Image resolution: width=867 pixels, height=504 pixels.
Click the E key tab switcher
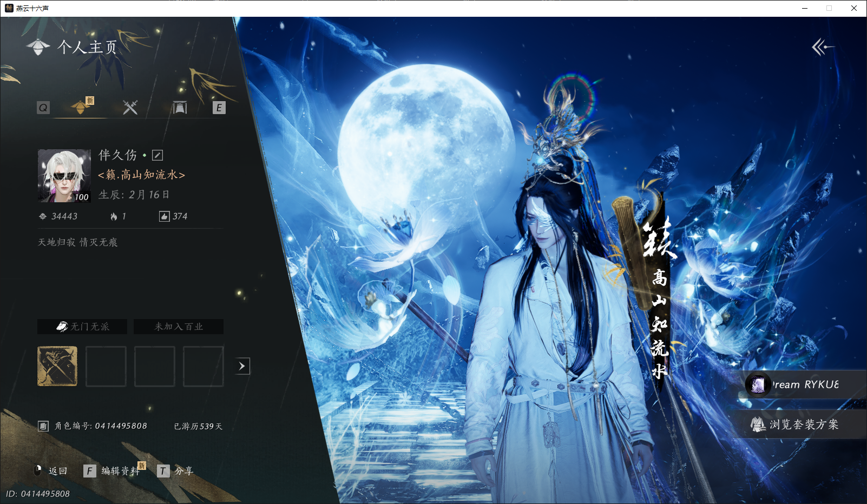pyautogui.click(x=219, y=108)
